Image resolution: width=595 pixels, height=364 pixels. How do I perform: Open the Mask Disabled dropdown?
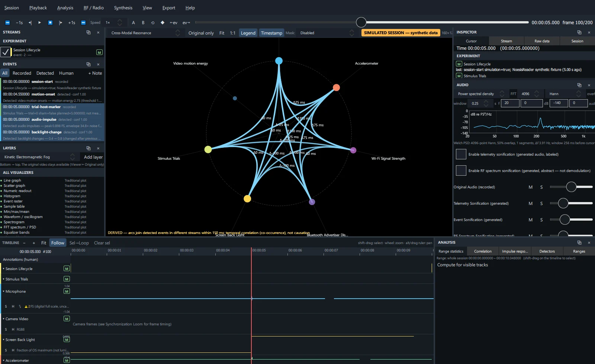coord(327,33)
